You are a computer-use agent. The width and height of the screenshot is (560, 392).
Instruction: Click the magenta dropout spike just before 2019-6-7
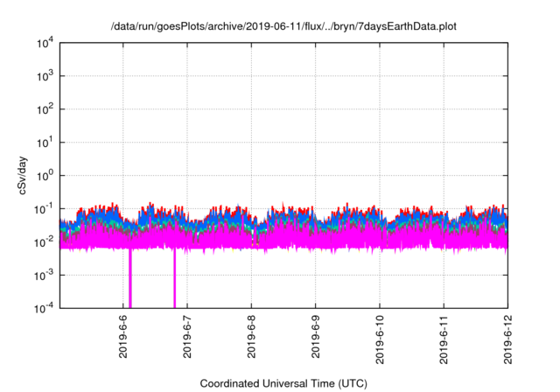point(174,278)
